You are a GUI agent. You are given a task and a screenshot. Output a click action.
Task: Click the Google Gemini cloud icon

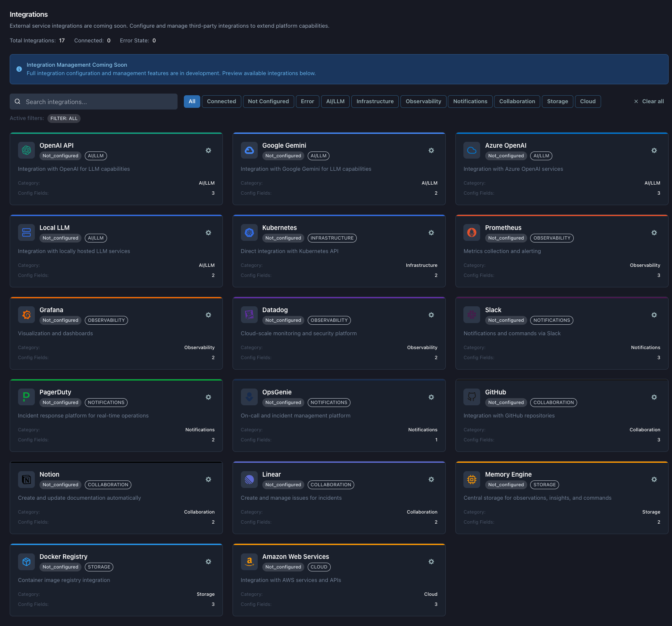(249, 150)
